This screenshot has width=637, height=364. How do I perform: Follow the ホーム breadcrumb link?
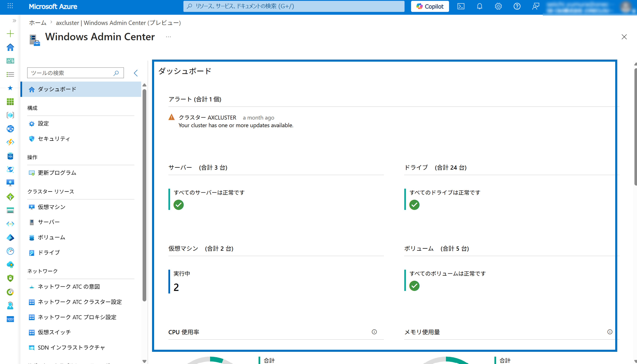point(38,23)
